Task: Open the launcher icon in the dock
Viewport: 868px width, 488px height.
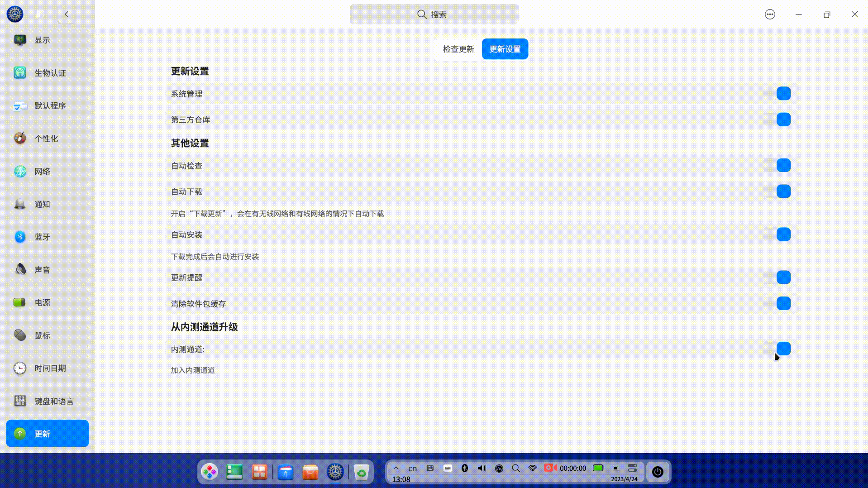Action: click(x=210, y=472)
